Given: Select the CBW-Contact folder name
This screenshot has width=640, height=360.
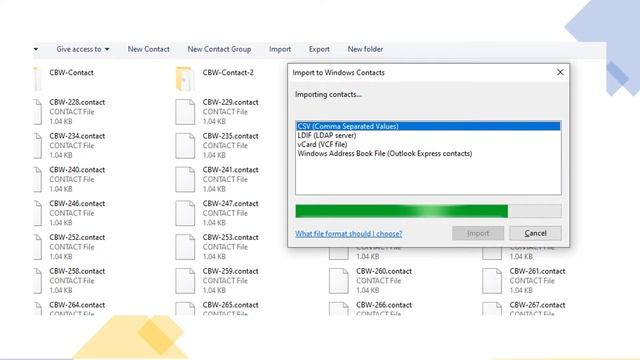Looking at the screenshot, I should 71,72.
